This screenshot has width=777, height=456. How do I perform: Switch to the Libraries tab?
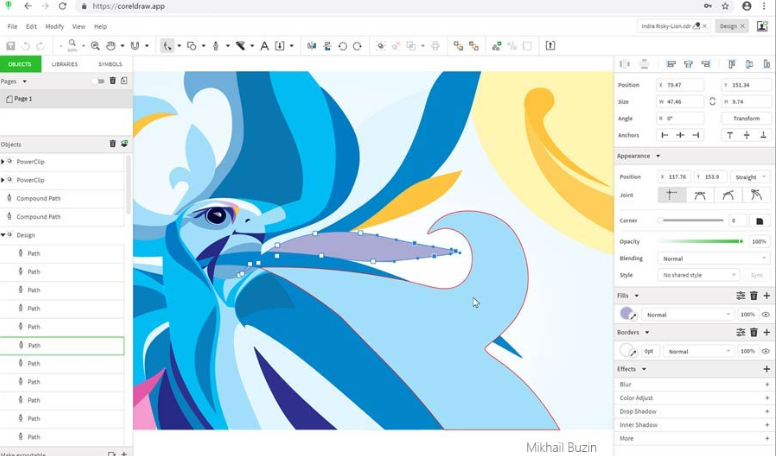(x=64, y=64)
